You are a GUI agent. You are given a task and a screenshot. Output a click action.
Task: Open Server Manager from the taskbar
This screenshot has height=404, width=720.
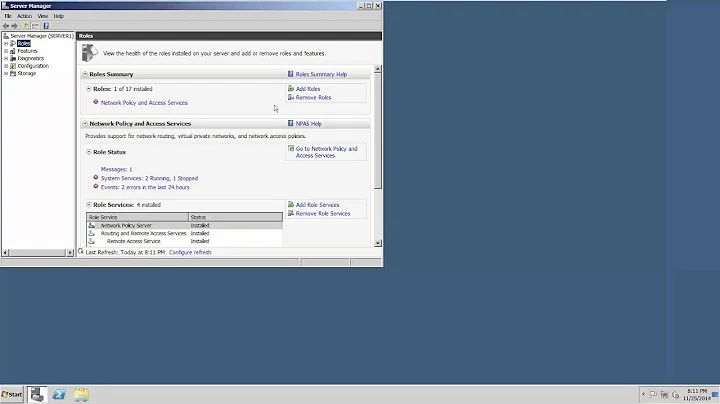pyautogui.click(x=37, y=394)
